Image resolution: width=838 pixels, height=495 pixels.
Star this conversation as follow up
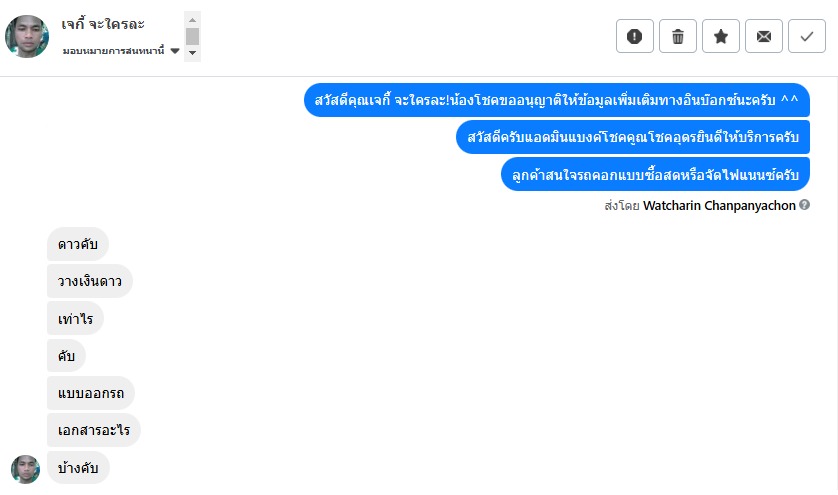click(x=720, y=36)
